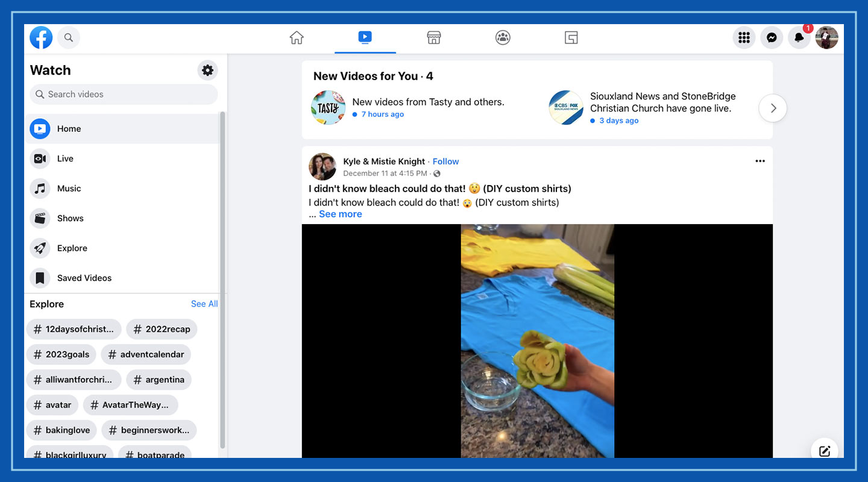The height and width of the screenshot is (482, 868).
Task: Open the Notifications bell
Action: coord(799,37)
